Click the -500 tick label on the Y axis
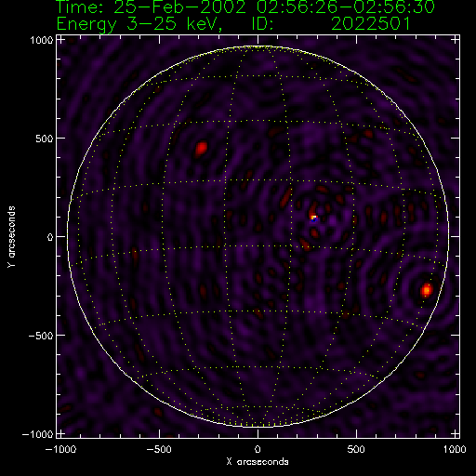This screenshot has height=476, width=476. pyautogui.click(x=41, y=336)
